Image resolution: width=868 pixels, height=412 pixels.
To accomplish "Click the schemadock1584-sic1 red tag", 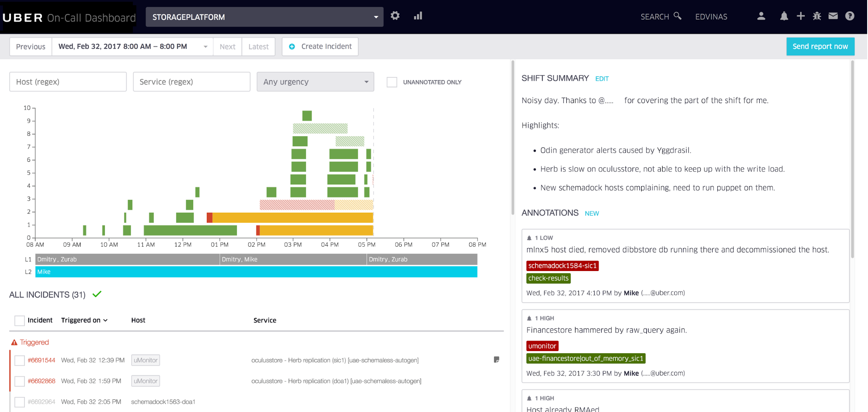I will pos(562,266).
